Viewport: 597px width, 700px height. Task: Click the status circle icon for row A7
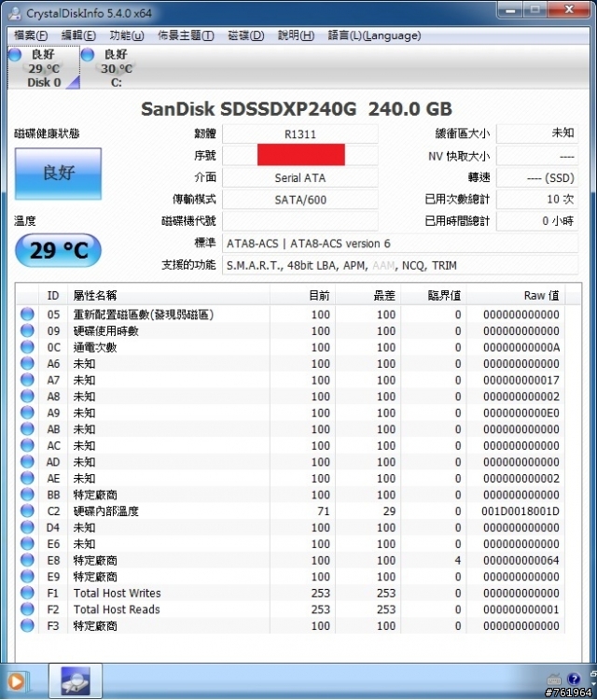(x=27, y=380)
